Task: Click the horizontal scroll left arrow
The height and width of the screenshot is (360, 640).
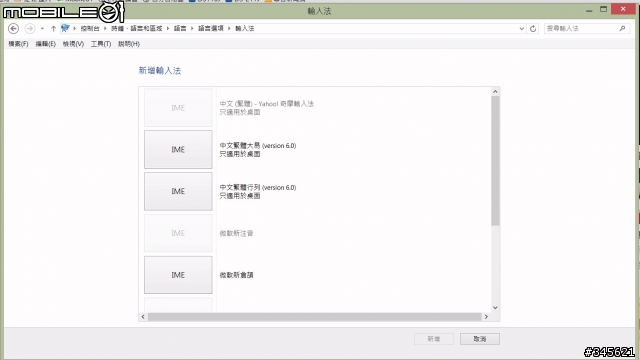Action: click(143, 317)
